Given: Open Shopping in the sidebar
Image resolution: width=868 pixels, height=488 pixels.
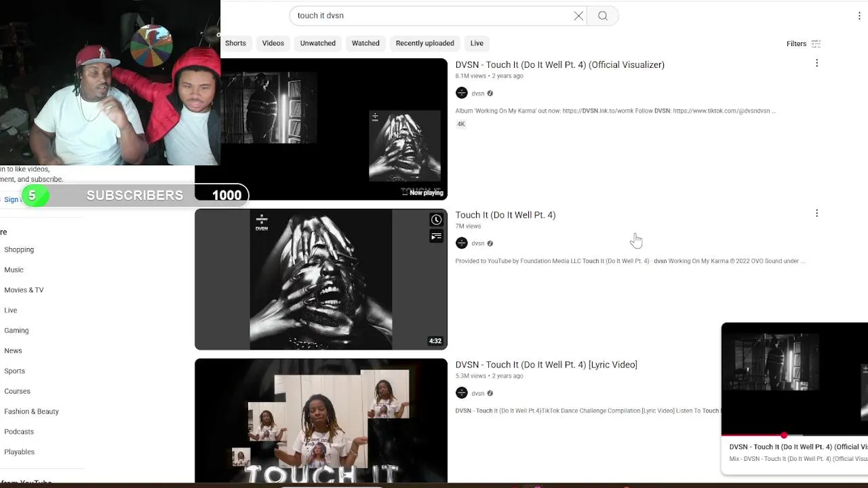Looking at the screenshot, I should [x=19, y=249].
